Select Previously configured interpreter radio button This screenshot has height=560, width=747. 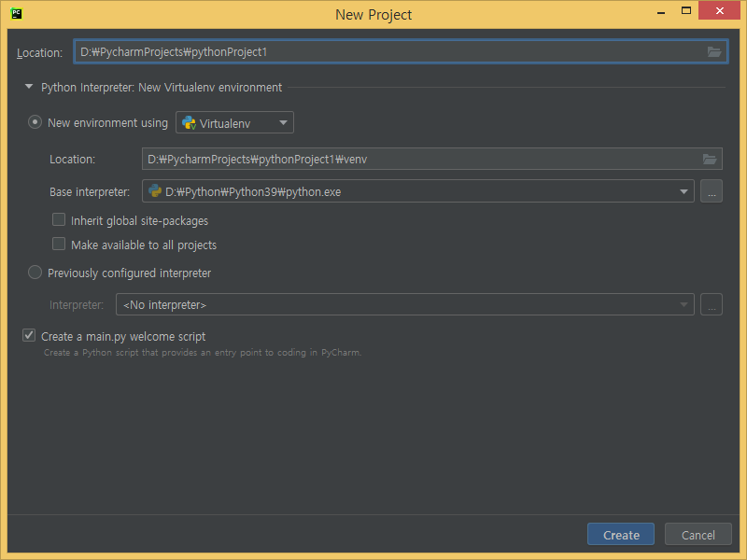(35, 273)
